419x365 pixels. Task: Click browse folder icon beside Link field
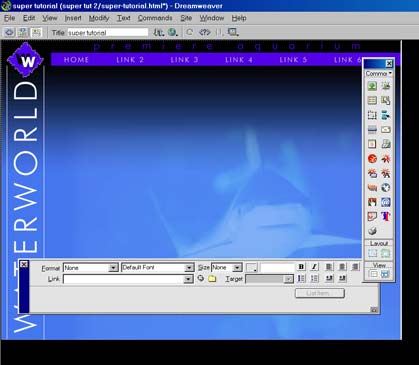click(212, 278)
